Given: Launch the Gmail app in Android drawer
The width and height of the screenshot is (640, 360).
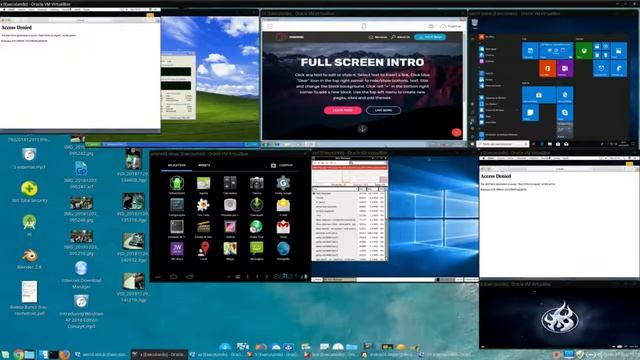Looking at the screenshot, I should point(283,227).
